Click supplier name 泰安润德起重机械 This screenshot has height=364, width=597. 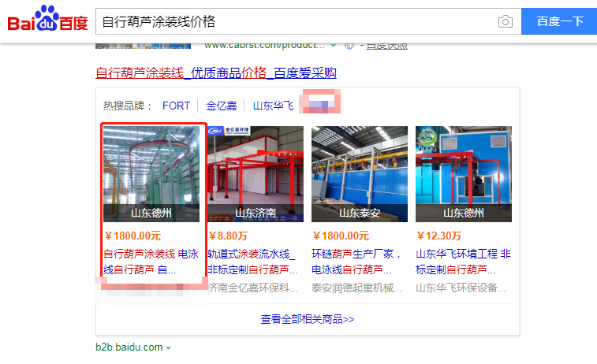click(x=356, y=288)
